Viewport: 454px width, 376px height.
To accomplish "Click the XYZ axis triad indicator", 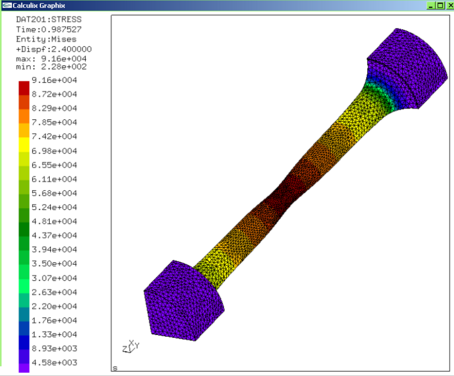I will coord(131,347).
